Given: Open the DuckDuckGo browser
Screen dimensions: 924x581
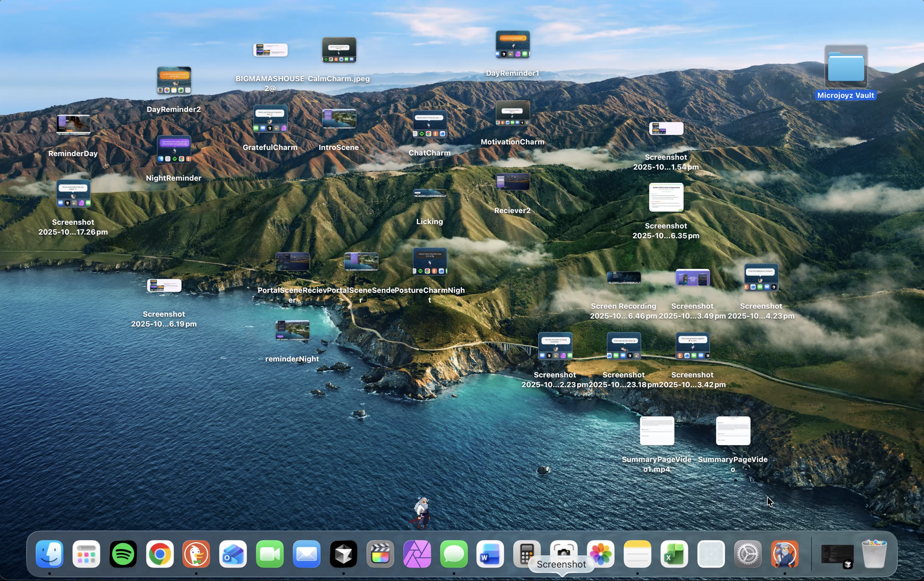Looking at the screenshot, I should click(196, 554).
